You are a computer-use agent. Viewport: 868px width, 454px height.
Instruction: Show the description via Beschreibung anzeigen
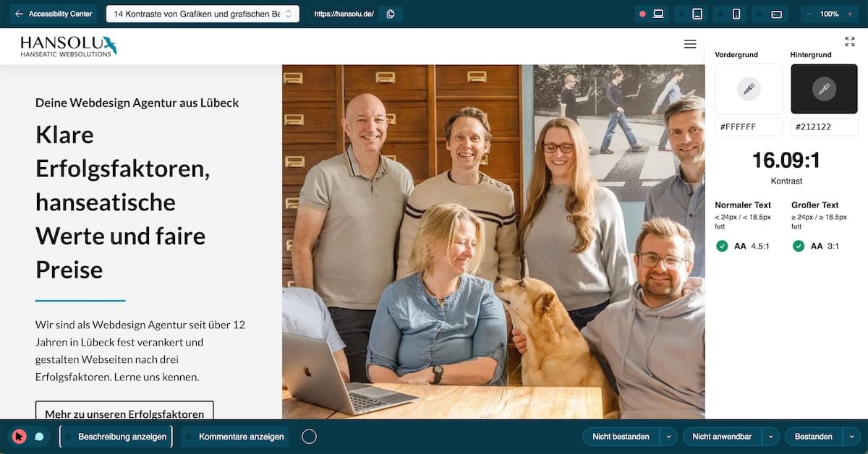click(x=116, y=436)
